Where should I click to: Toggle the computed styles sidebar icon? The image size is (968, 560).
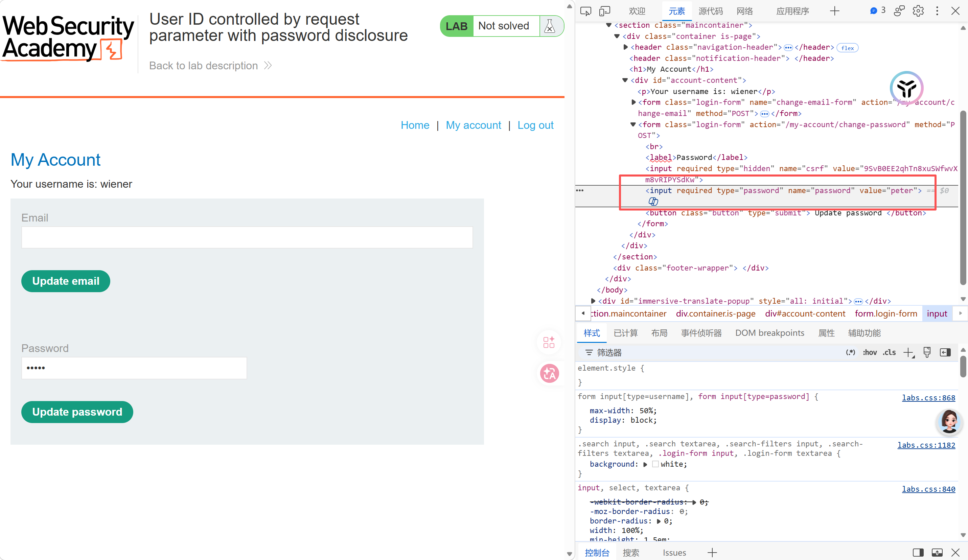945,352
